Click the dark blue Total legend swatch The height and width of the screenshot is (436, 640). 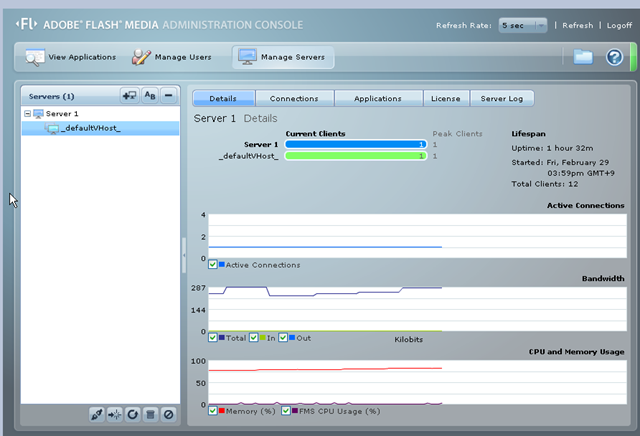[222, 337]
